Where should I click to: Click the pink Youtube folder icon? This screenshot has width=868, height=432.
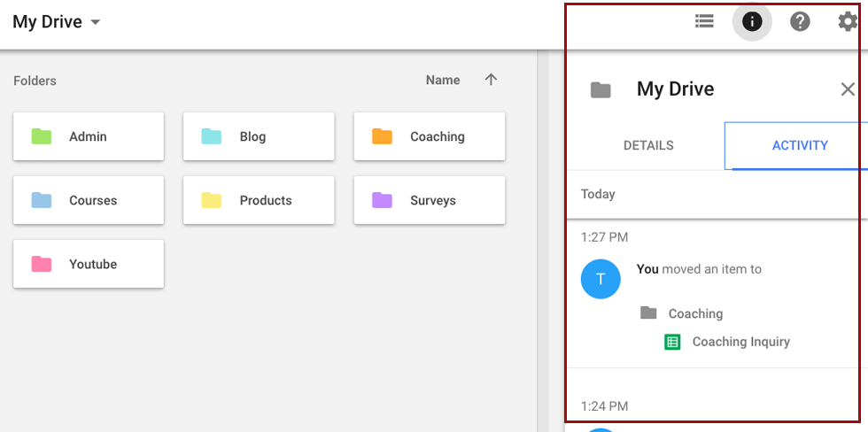[x=42, y=264]
